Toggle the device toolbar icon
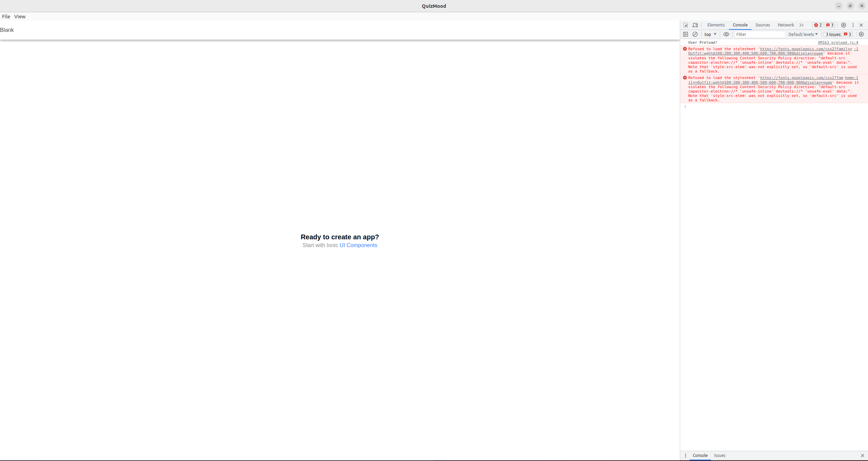Viewport: 868px width, 461px height. point(695,25)
